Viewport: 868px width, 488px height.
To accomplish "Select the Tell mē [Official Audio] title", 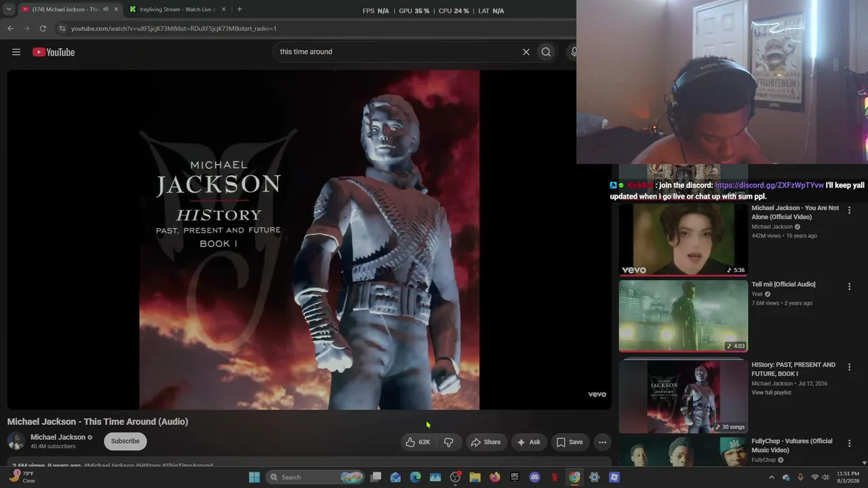I will 783,284.
